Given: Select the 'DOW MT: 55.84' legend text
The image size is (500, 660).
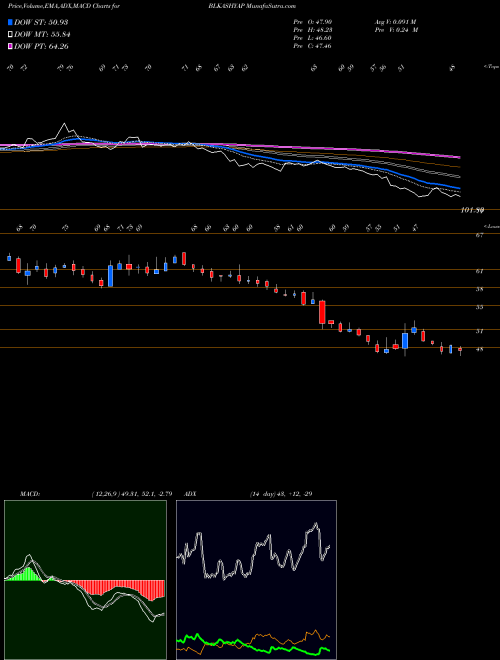Looking at the screenshot, I should pyautogui.click(x=42, y=35).
